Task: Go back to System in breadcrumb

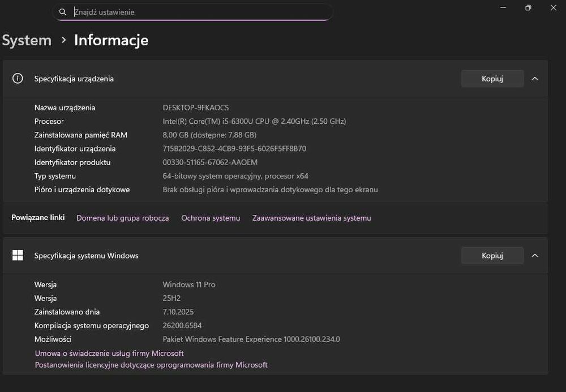Action: 27,40
